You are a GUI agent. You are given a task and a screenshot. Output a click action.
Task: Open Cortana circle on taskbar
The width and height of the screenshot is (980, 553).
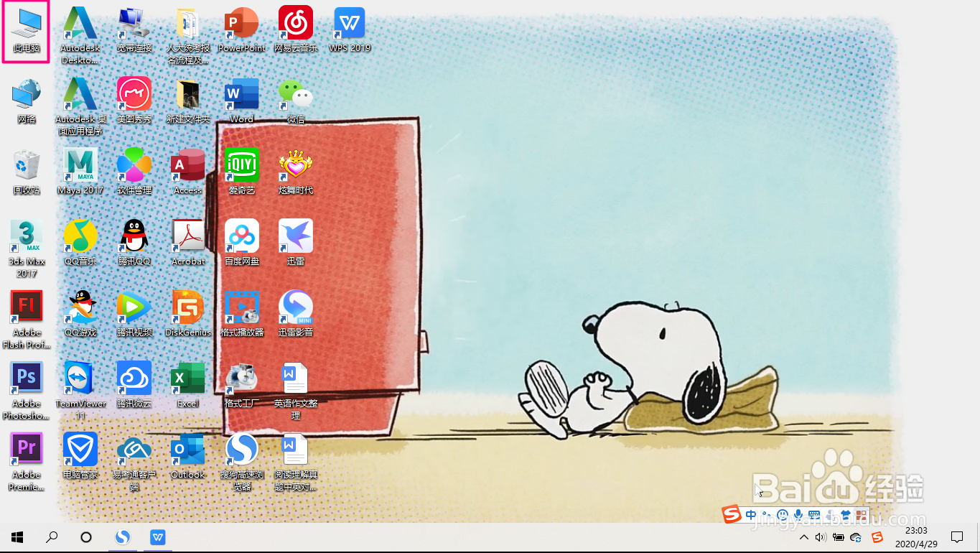click(x=86, y=536)
